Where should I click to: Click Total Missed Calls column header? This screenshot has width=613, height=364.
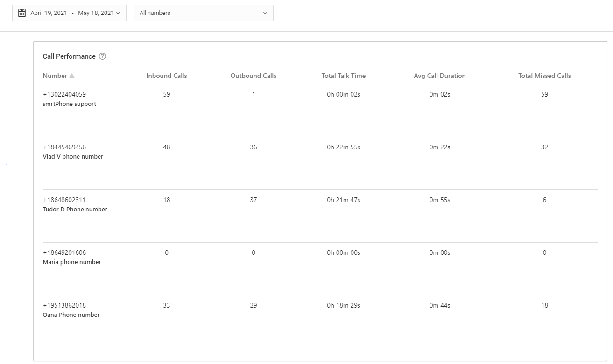tap(544, 76)
